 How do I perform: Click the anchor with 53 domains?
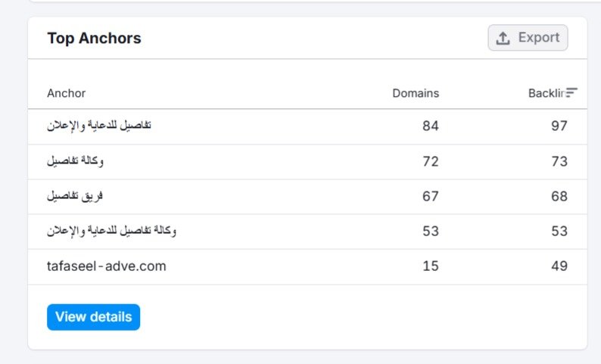112,231
